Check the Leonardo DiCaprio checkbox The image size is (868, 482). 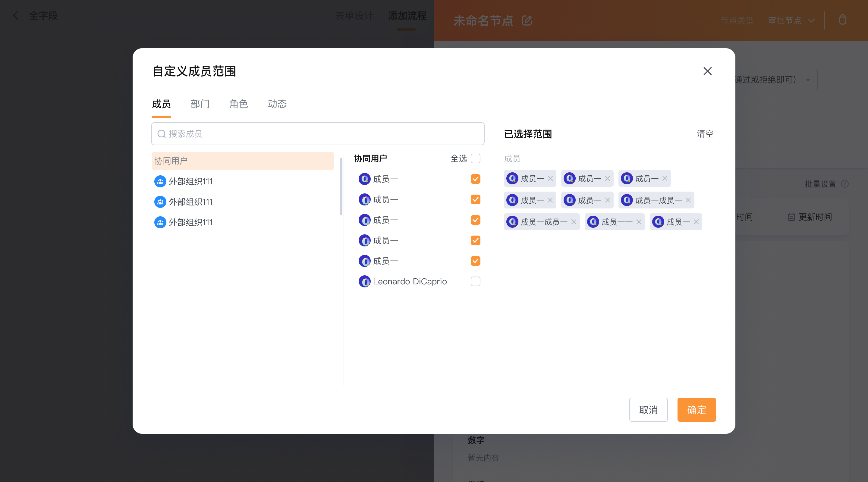point(476,282)
